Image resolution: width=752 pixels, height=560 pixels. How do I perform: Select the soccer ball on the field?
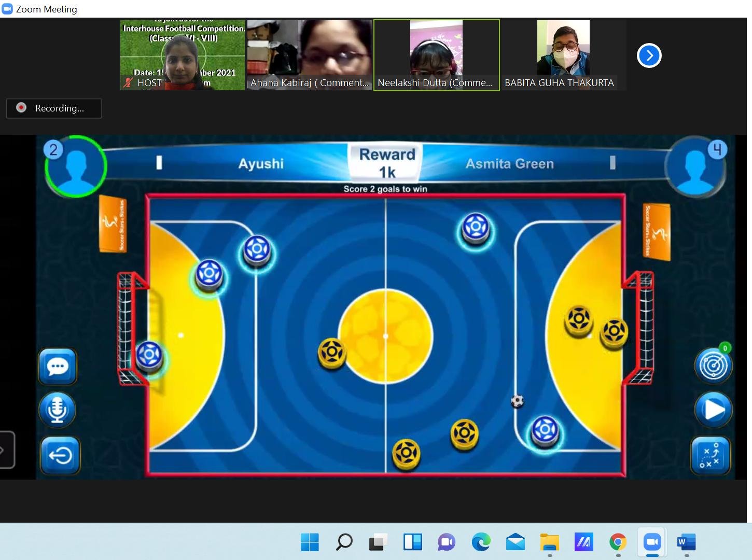coord(517,401)
